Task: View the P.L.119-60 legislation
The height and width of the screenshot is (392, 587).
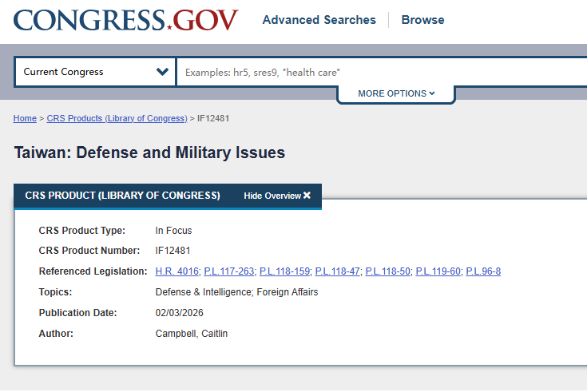Action: 438,271
